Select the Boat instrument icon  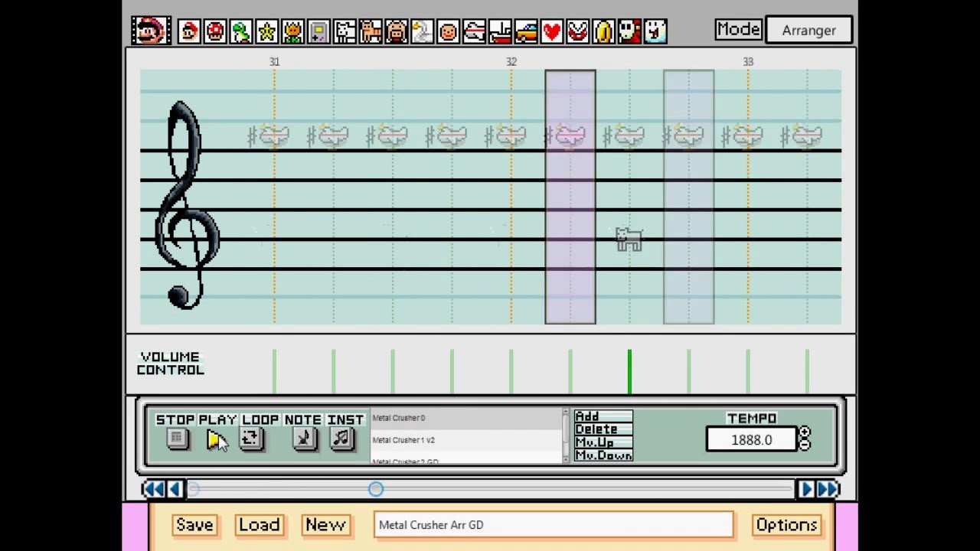(501, 31)
